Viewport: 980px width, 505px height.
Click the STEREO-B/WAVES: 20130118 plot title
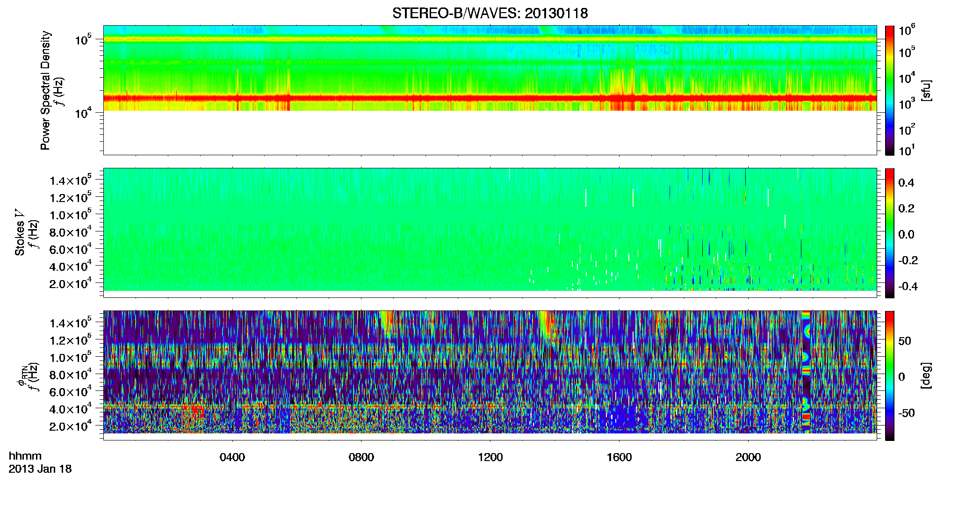(490, 13)
